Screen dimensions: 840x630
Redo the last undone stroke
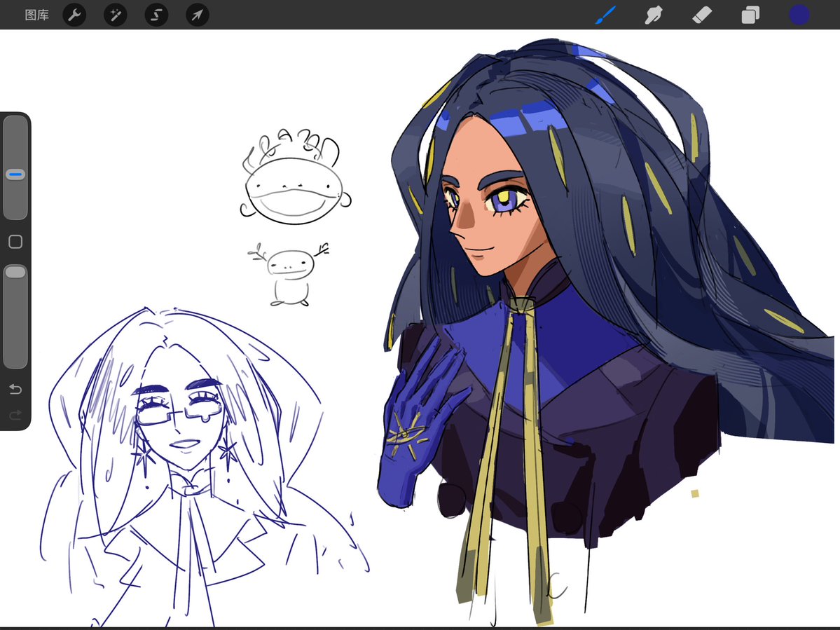tap(15, 414)
